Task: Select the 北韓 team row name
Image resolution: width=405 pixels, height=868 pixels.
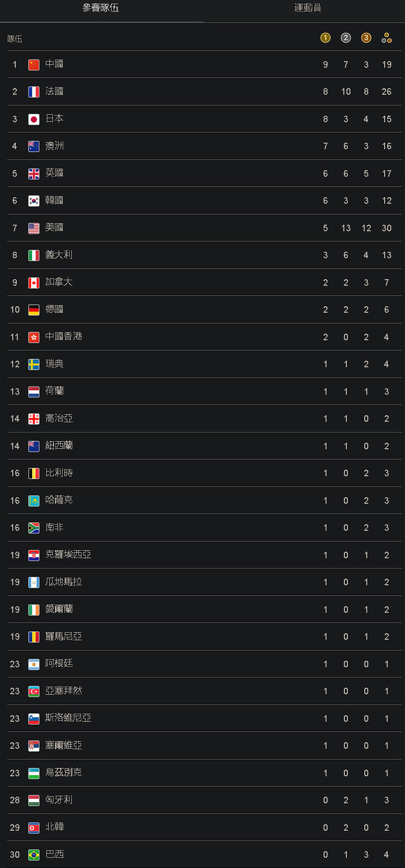Action: 54,827
